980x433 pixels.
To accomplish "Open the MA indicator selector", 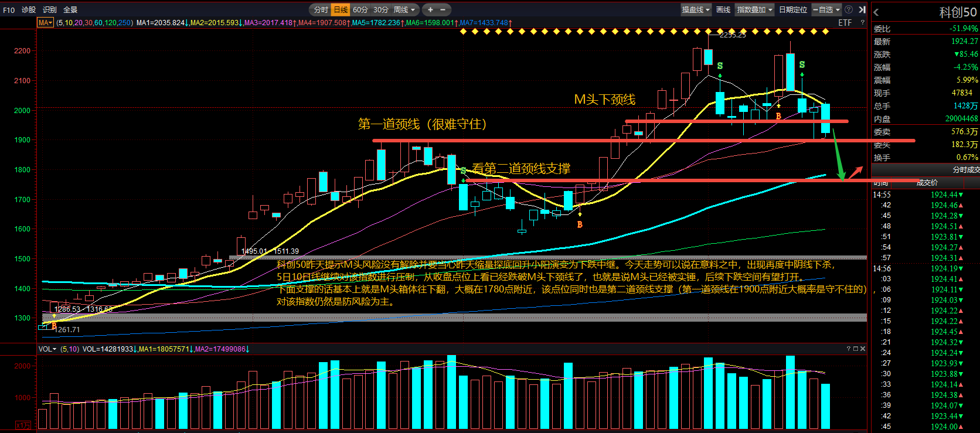I will coord(45,23).
